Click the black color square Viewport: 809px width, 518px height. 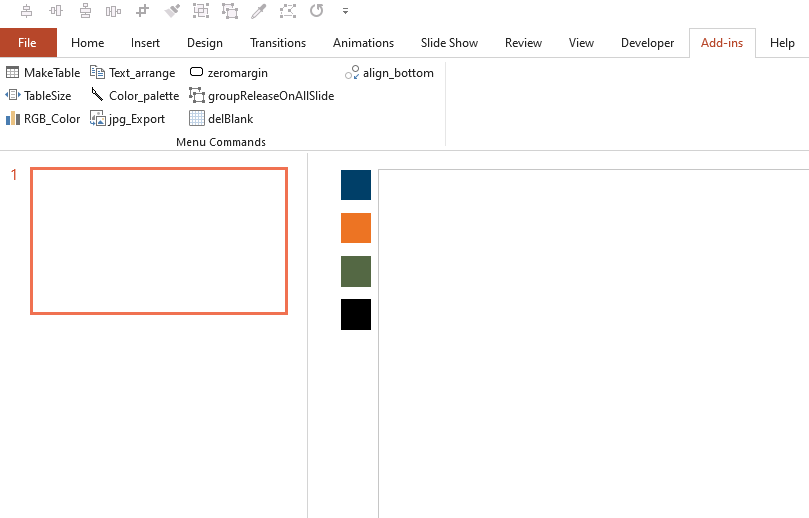(356, 314)
